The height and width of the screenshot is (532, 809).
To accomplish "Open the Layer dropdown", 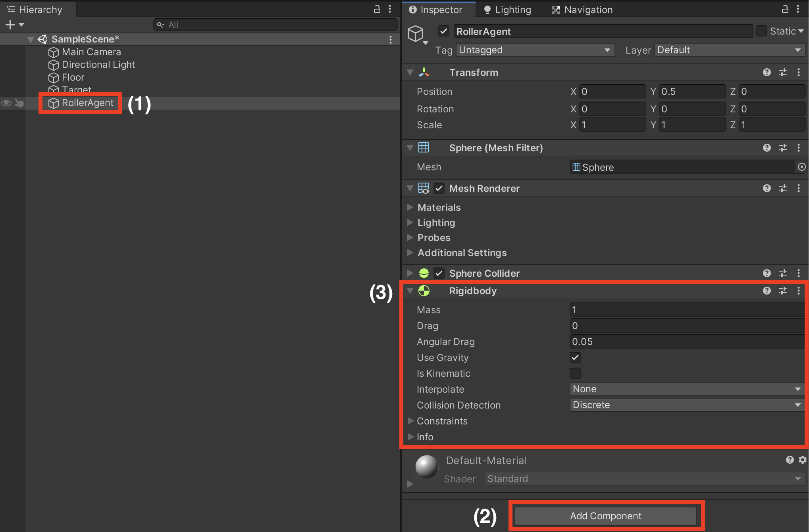I will pos(730,50).
